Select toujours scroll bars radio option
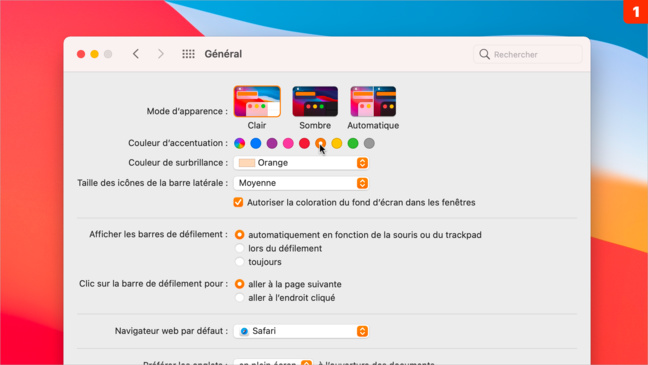Screen dimensions: 648x365 click(239, 262)
